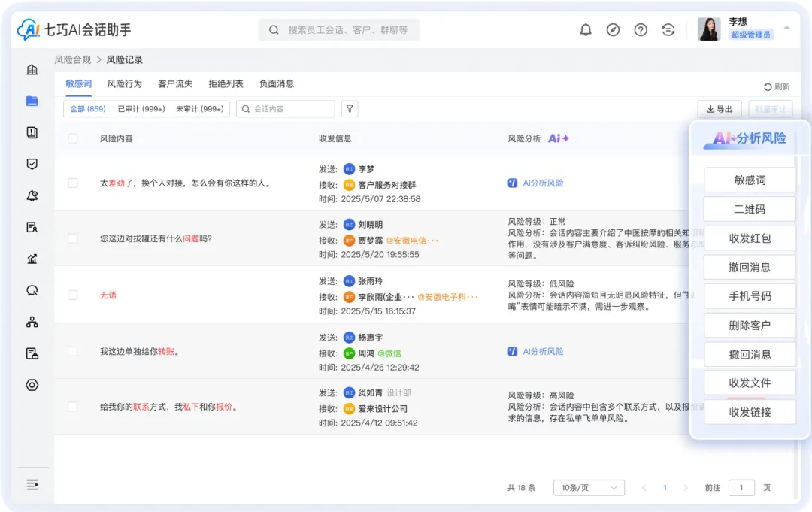Screen dimensions: 812x512
Task: Open the 10条/页 page size dropdown
Action: coord(589,488)
